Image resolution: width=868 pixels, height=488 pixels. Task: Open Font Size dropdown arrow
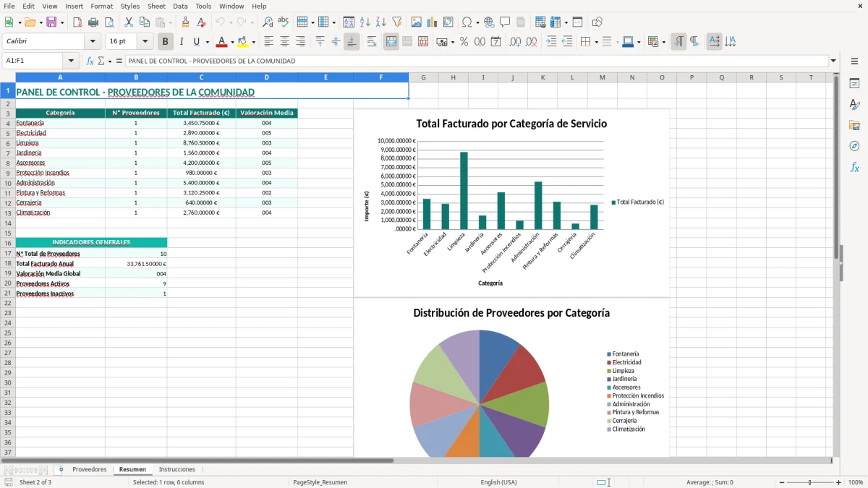click(145, 42)
